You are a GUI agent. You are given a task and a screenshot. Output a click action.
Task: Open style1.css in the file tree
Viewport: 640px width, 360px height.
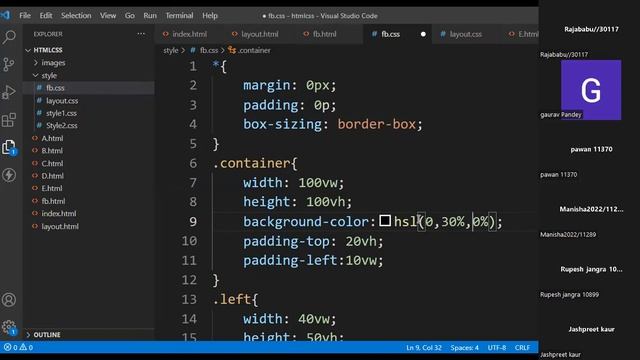click(61, 113)
